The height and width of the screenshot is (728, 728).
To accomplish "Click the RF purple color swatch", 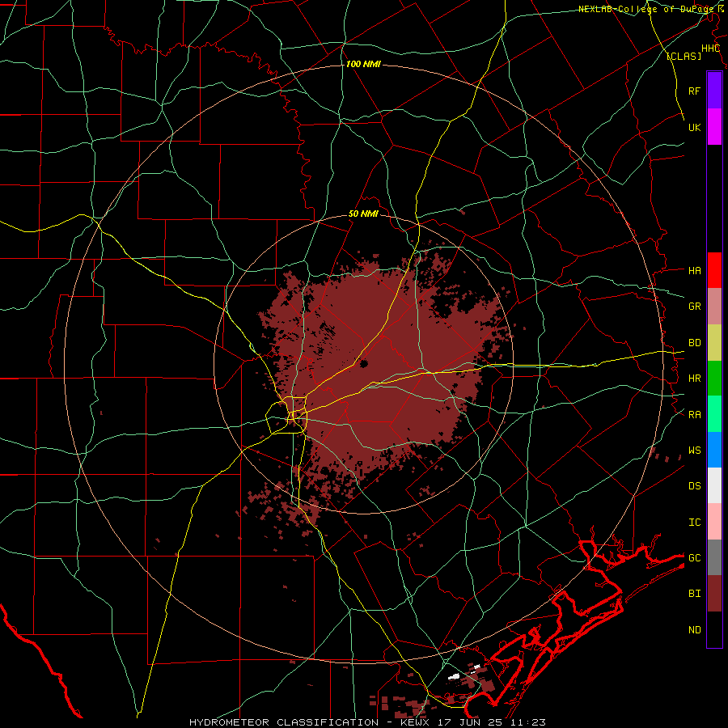I will pyautogui.click(x=714, y=91).
